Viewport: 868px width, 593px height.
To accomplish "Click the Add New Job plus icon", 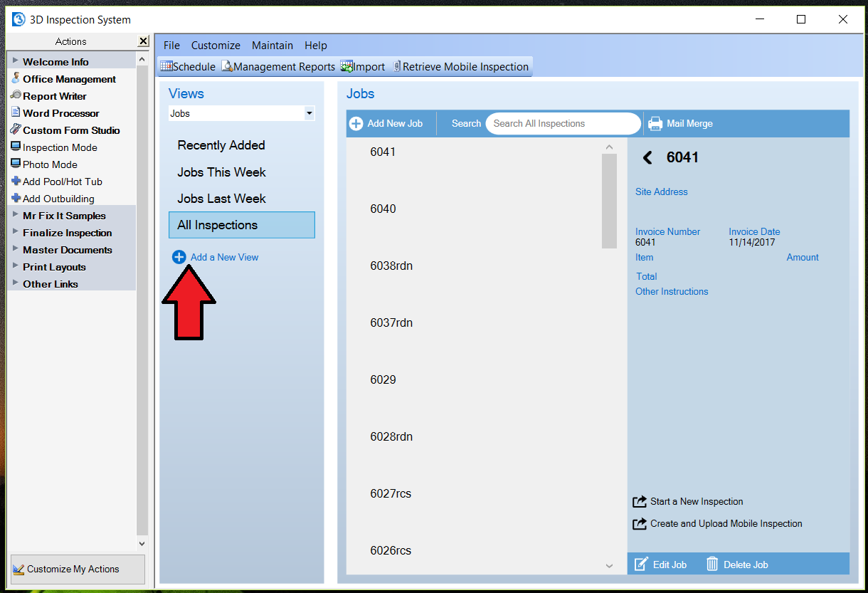I will [356, 124].
